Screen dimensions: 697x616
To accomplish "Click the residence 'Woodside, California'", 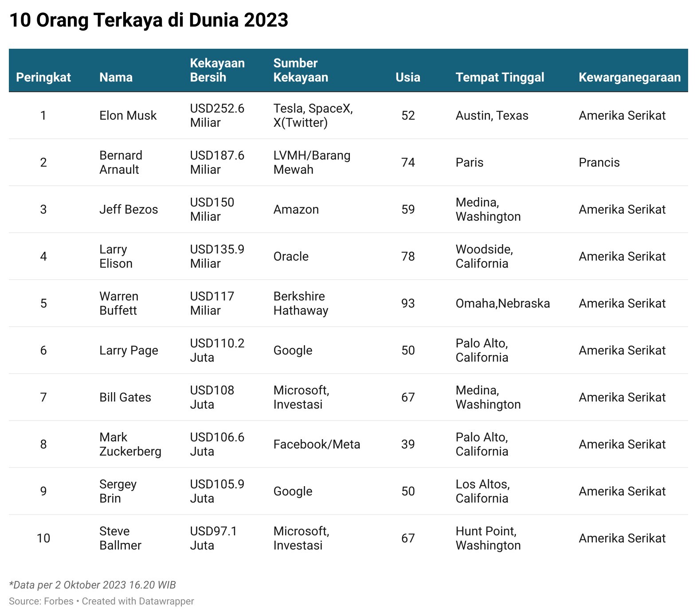I will coord(484,257).
